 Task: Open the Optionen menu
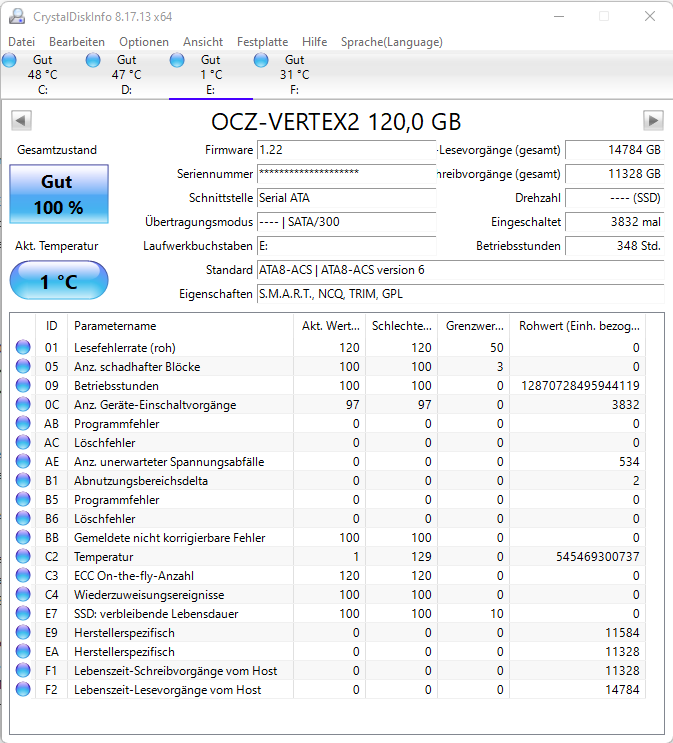[x=144, y=42]
